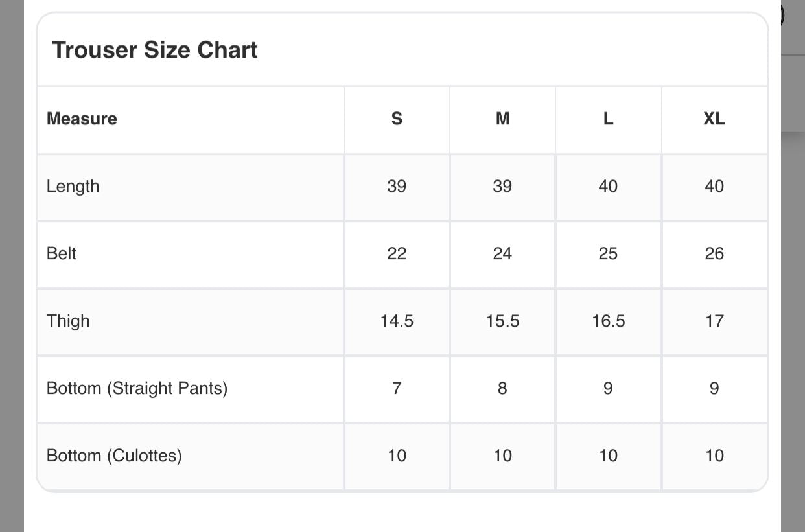The height and width of the screenshot is (532, 805).
Task: Click the Trouser Size Chart title
Action: point(155,50)
